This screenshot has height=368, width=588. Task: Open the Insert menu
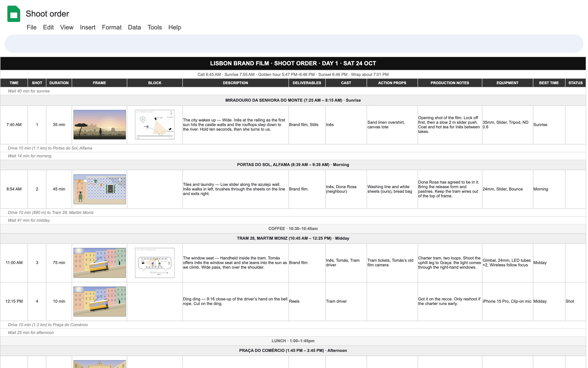[x=88, y=27]
